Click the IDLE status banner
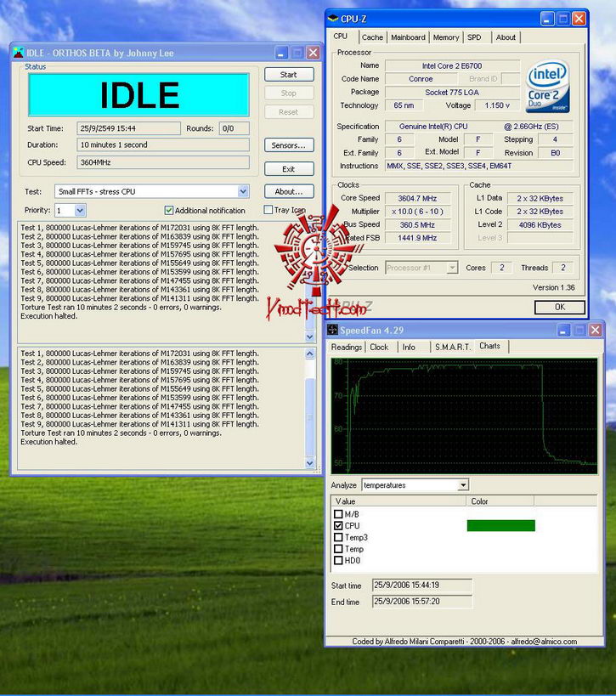Image resolution: width=616 pixels, height=696 pixels. coord(138,95)
